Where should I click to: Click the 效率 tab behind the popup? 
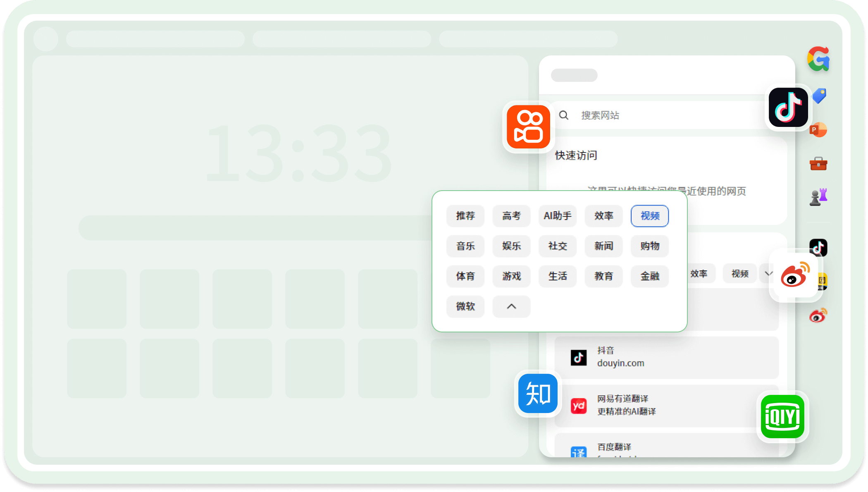[701, 273]
